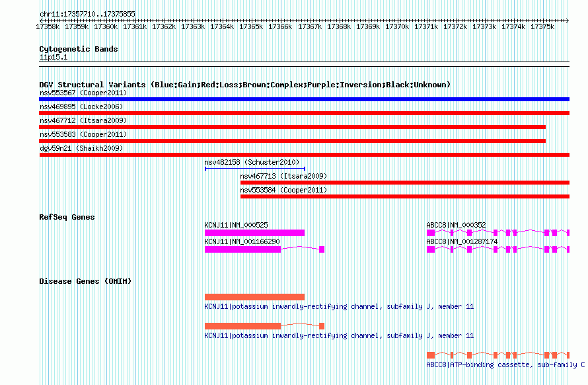This screenshot has height=385, width=588.
Task: Open the nsv469895 (Locke2006) label
Action: [81, 107]
